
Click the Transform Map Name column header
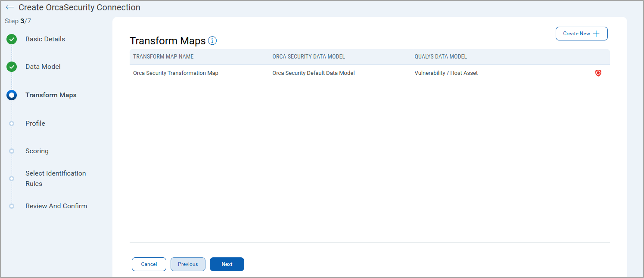163,57
